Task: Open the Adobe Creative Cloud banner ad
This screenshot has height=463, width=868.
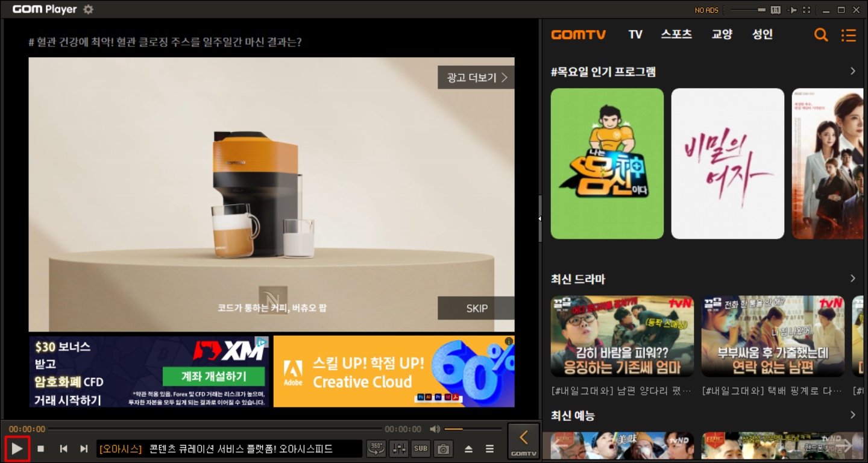Action: [394, 371]
